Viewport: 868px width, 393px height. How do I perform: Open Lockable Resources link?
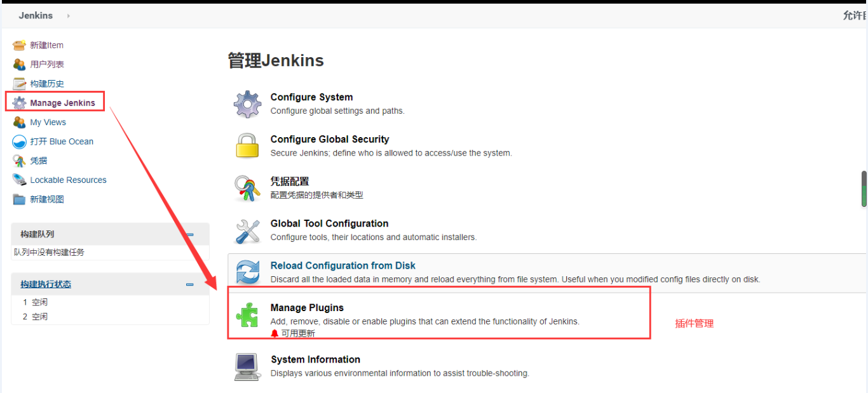click(x=68, y=180)
